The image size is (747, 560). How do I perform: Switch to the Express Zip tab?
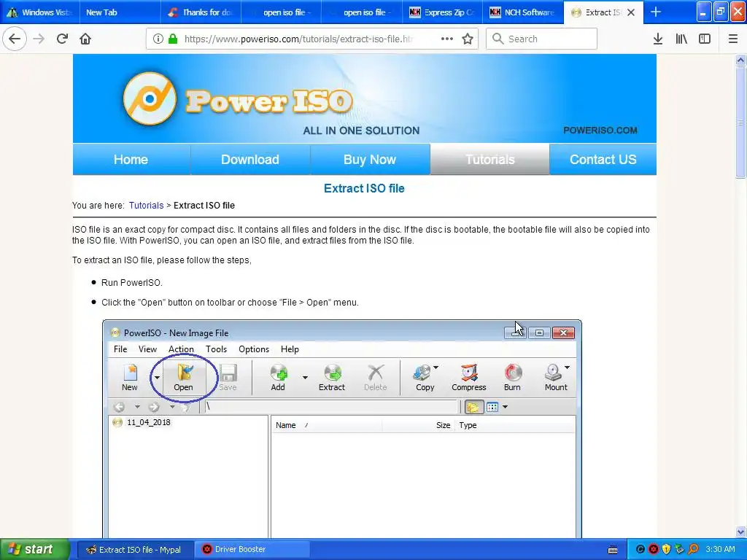[x=442, y=12]
